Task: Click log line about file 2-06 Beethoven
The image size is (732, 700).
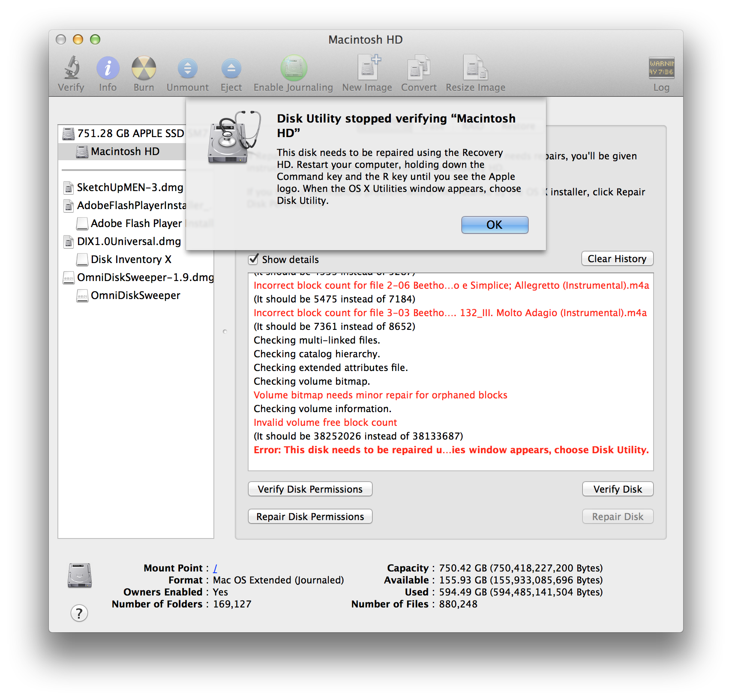Action: tap(451, 285)
